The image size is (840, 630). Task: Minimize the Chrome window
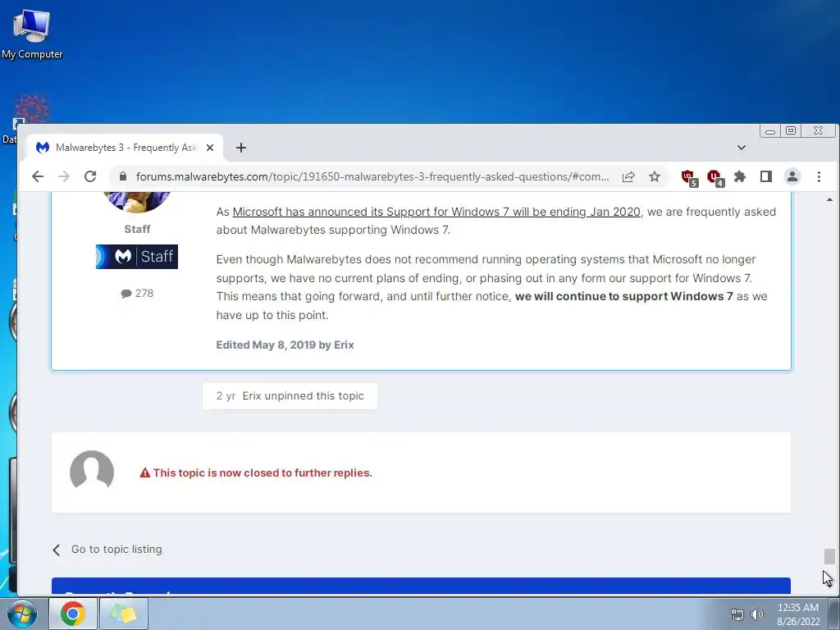tap(770, 131)
